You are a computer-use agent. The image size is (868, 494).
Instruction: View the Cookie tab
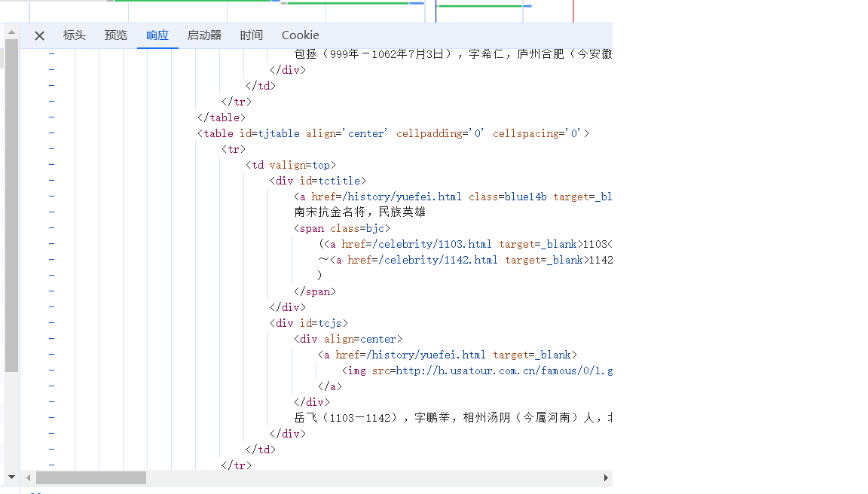click(x=300, y=35)
